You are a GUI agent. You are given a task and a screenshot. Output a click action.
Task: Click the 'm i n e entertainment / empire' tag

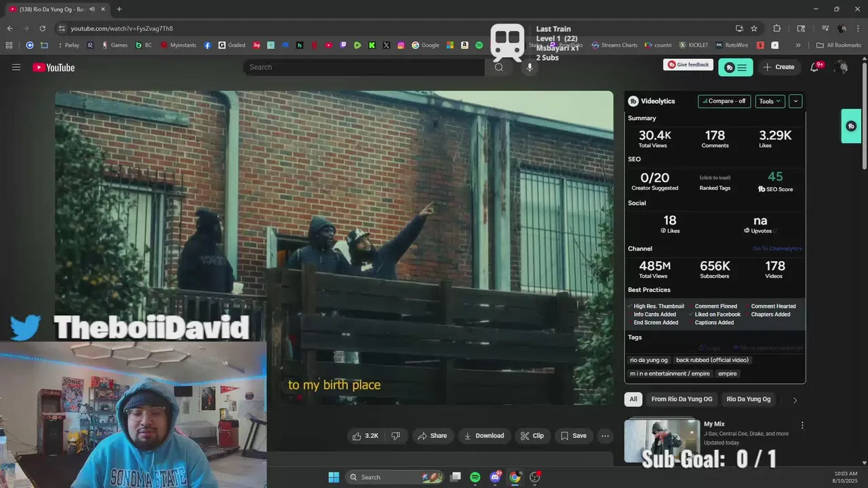tap(670, 373)
